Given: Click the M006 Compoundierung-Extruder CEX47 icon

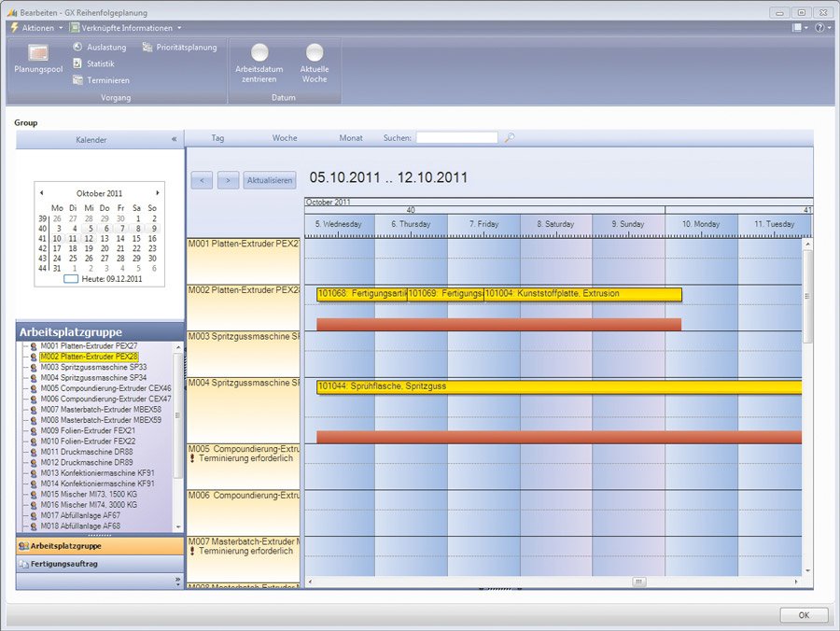Looking at the screenshot, I should coord(34,400).
